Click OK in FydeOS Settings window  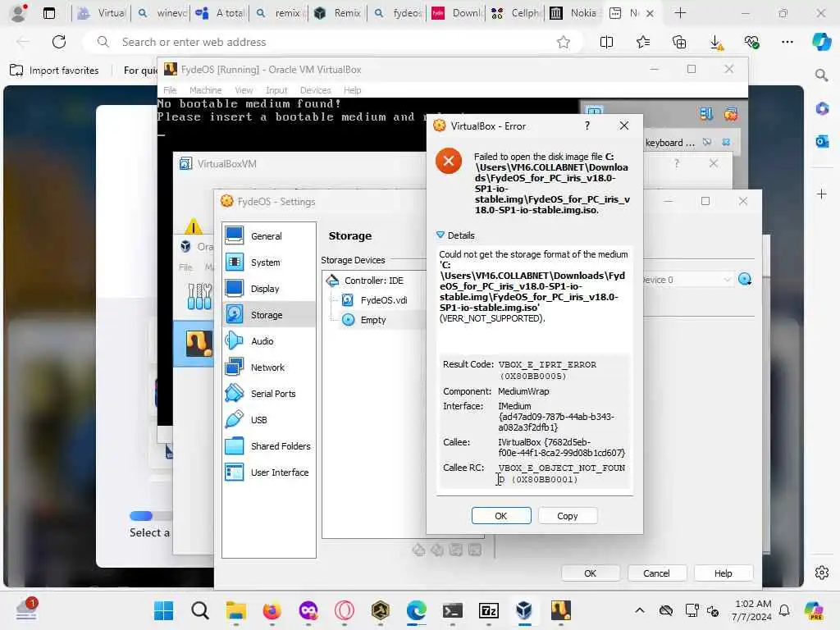point(590,573)
